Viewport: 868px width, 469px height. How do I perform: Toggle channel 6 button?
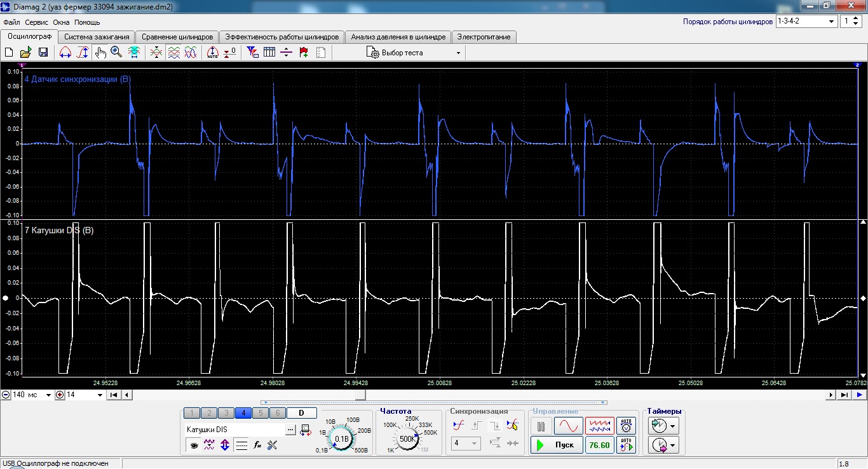pyautogui.click(x=278, y=413)
